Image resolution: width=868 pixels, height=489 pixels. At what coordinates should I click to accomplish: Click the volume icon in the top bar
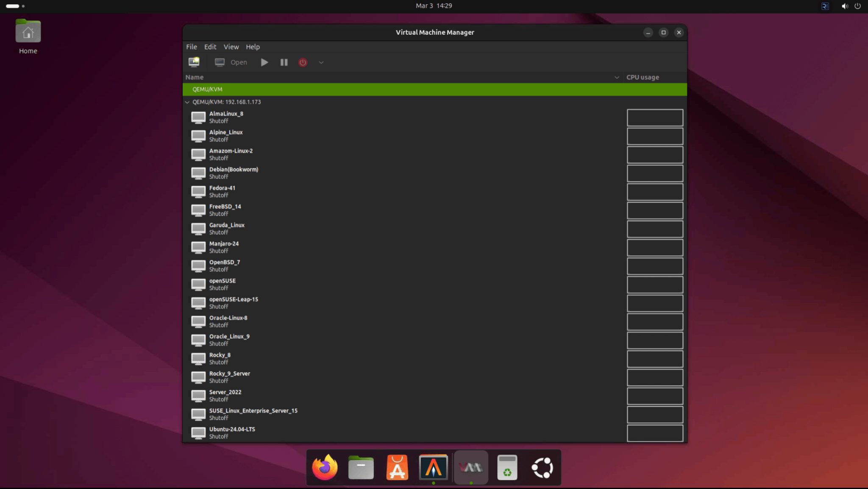pos(844,6)
